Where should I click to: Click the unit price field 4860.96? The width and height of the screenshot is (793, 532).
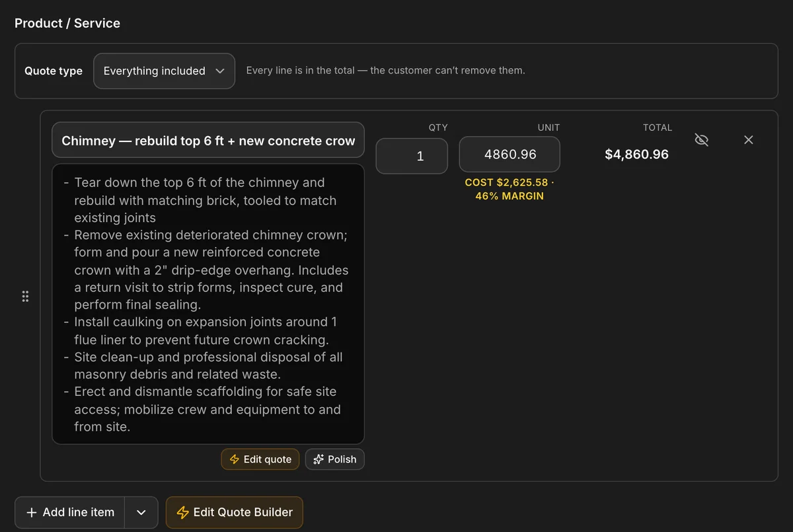(510, 155)
